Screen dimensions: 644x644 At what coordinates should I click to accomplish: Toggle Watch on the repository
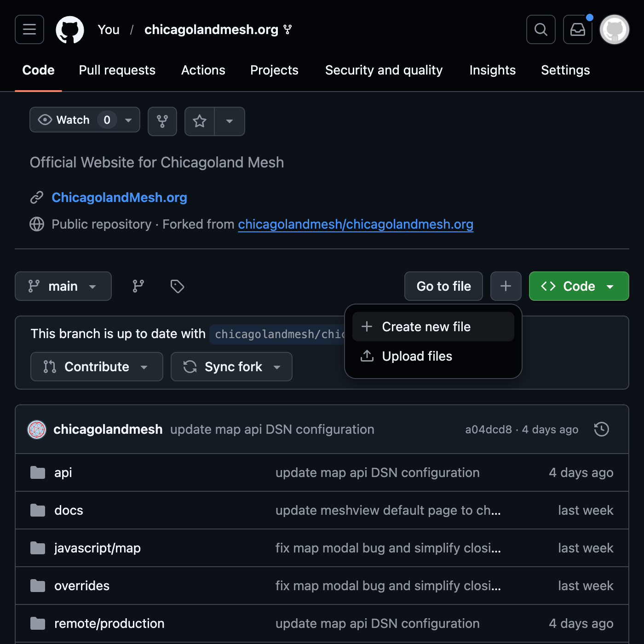(x=64, y=120)
